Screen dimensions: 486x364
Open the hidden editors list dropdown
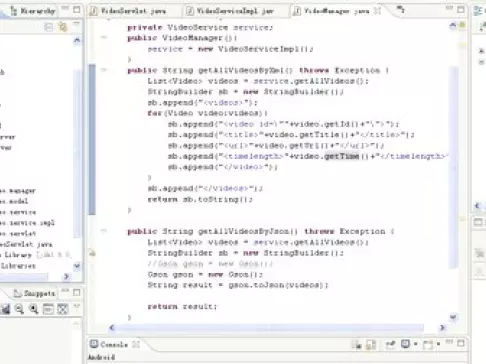pyautogui.click(x=401, y=9)
